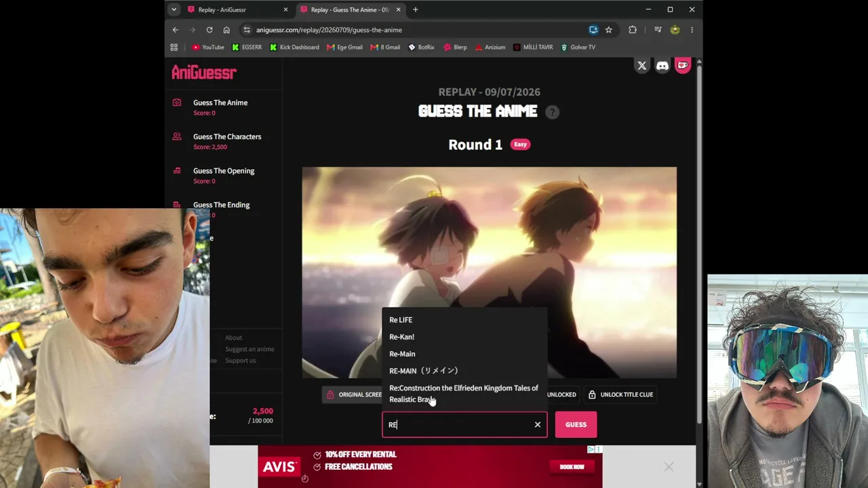The width and height of the screenshot is (868, 488).
Task: Open the Blerp bookmark
Action: tap(455, 47)
